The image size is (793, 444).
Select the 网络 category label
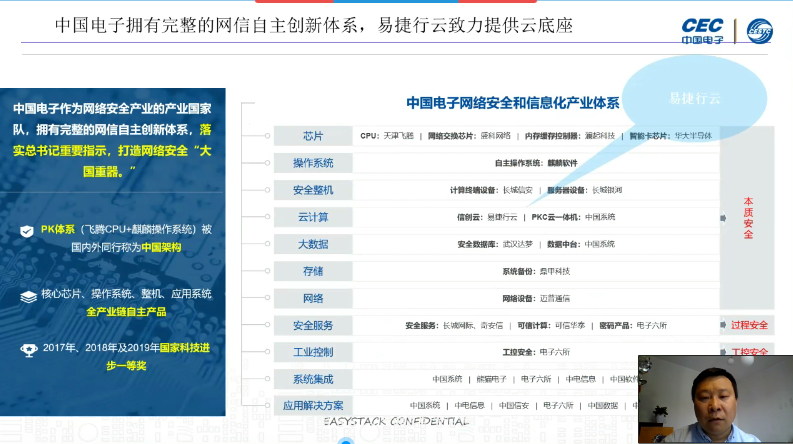[313, 298]
